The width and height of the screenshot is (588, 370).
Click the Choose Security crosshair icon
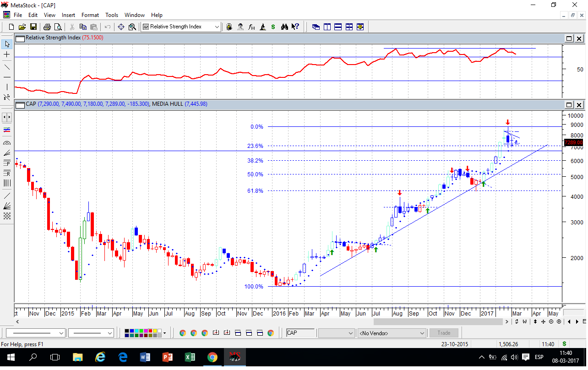pos(121,27)
